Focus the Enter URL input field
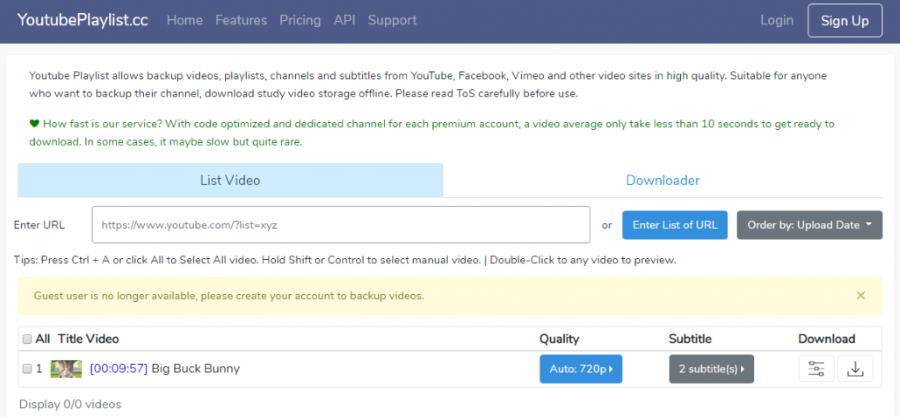The width and height of the screenshot is (900, 417). (341, 225)
